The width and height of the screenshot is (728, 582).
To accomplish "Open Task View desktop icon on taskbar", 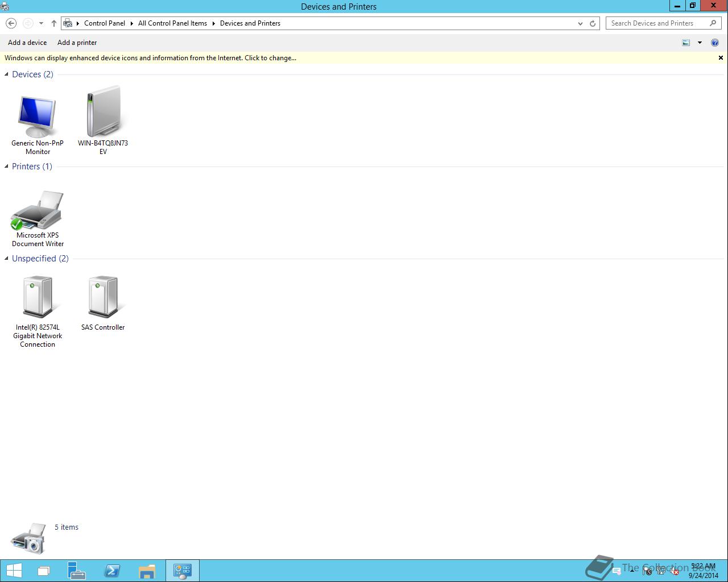I will [x=44, y=571].
